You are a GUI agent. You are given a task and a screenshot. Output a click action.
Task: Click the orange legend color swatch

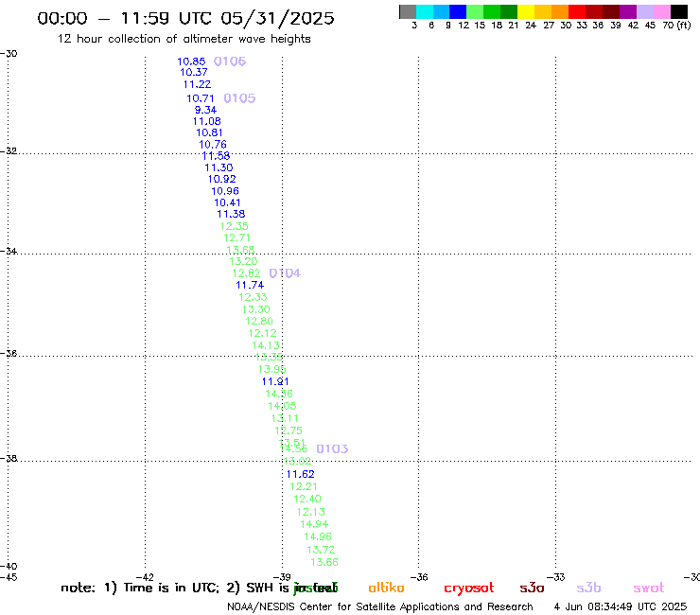coord(560,11)
